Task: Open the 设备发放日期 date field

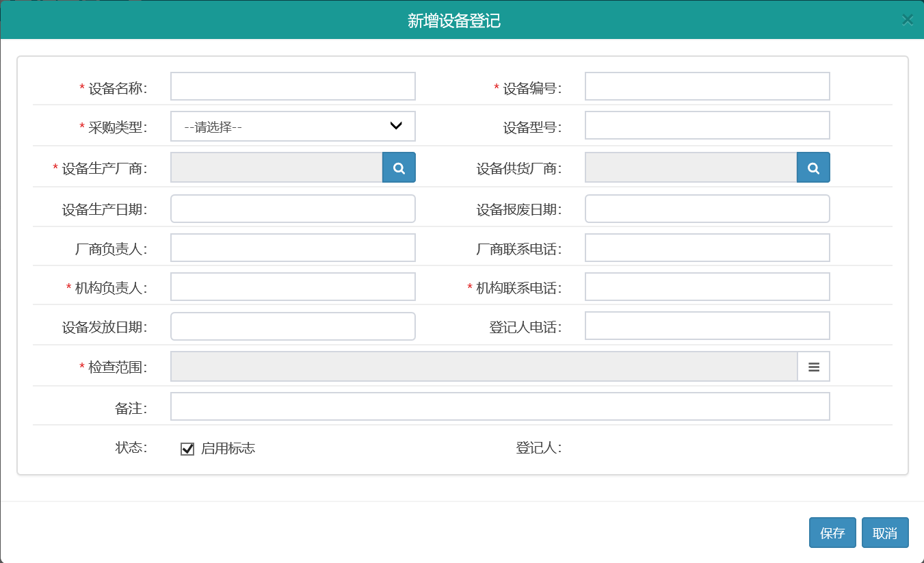Action: (293, 326)
